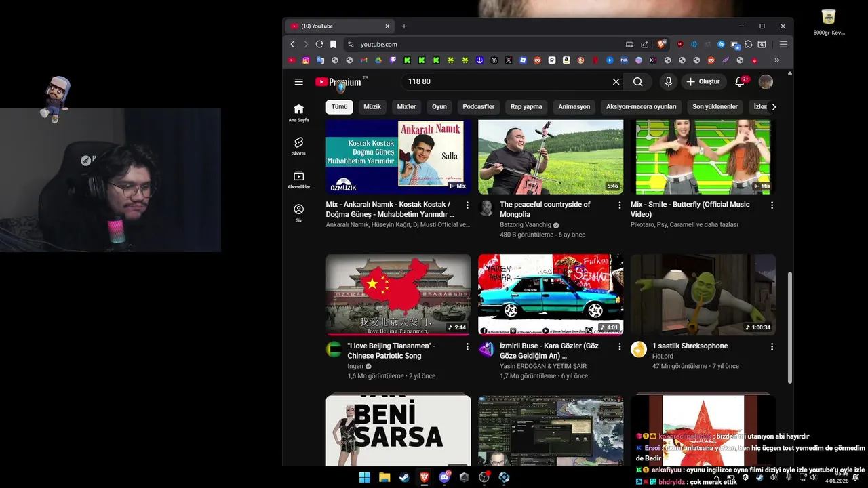Go back in browser history
Viewport: 868px width, 488px height.
click(292, 44)
